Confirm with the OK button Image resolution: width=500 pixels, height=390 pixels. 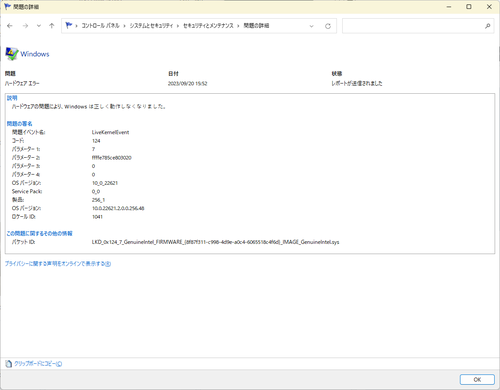pos(477,379)
